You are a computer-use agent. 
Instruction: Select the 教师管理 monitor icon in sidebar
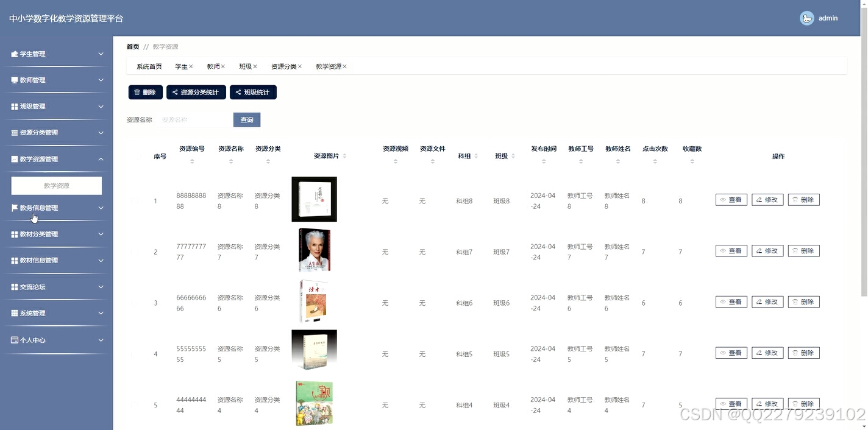pos(14,80)
